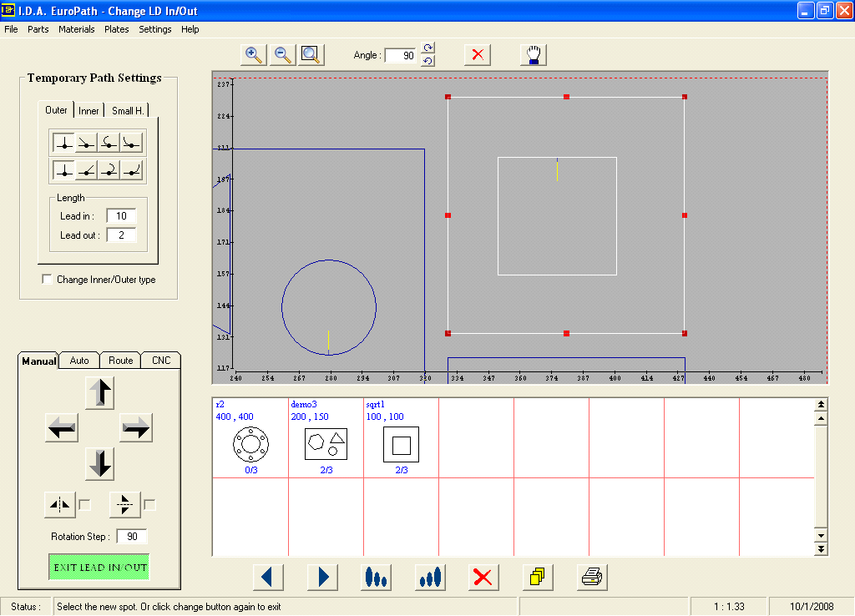The height and width of the screenshot is (616, 855).
Task: Click the '1 : 1.33' scale in status bar
Action: pos(729,606)
